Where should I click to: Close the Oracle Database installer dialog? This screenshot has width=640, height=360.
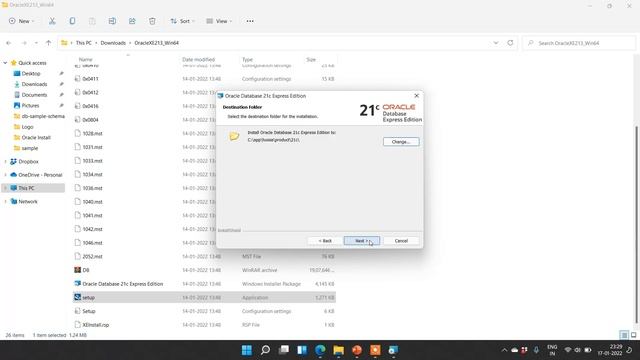coord(416,96)
